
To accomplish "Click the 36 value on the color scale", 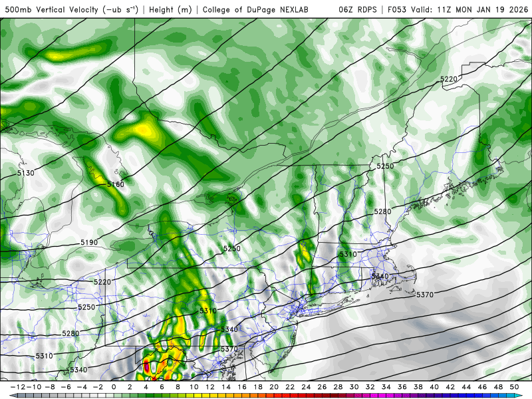I will [x=402, y=387].
